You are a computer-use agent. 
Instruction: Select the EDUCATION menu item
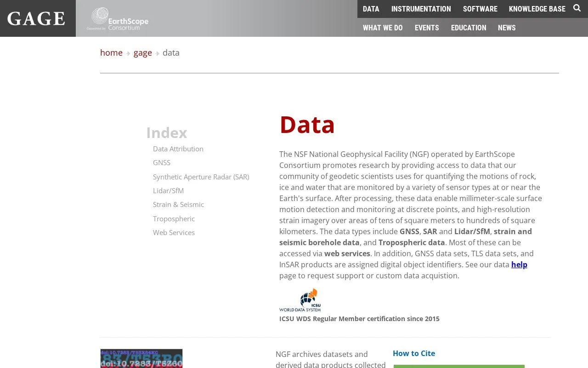[469, 28]
